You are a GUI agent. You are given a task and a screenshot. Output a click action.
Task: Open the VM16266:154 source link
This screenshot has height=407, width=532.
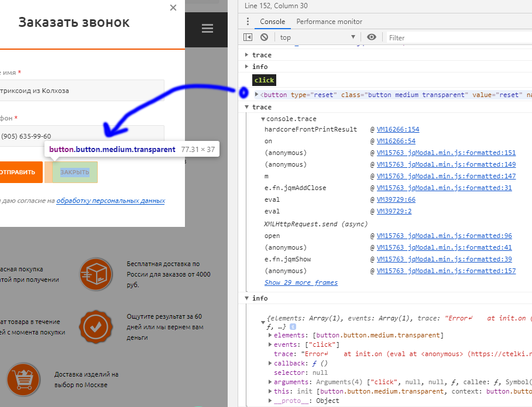(x=398, y=129)
